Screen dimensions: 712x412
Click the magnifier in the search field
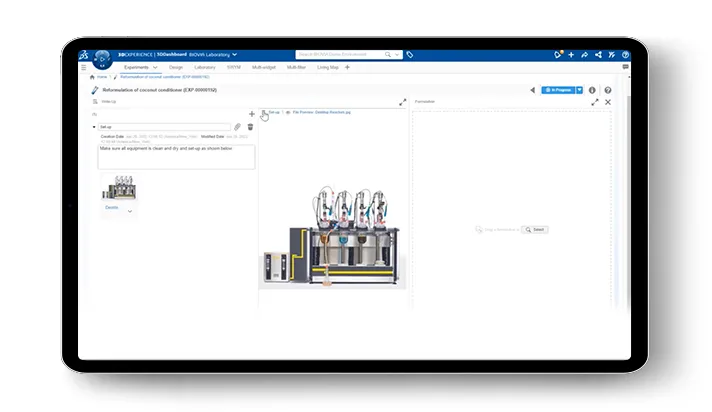pos(388,55)
